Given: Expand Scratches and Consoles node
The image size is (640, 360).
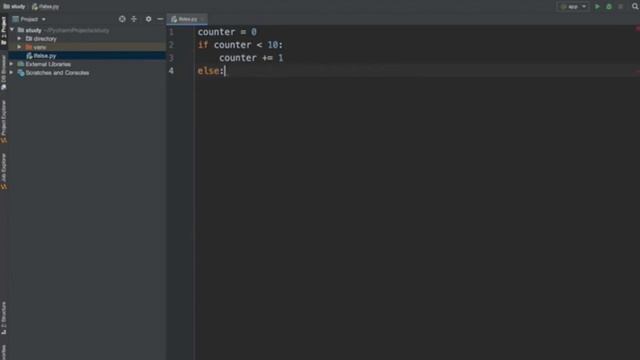Looking at the screenshot, I should pos(11,73).
